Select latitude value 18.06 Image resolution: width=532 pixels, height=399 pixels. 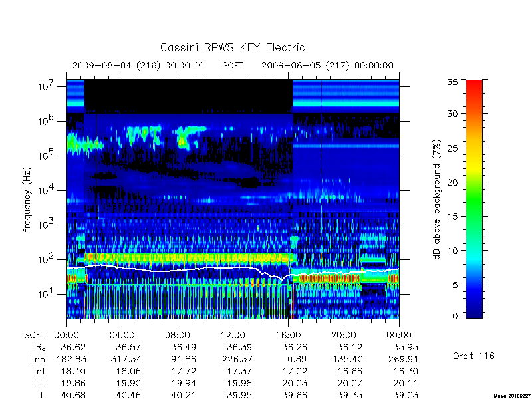coord(128,372)
